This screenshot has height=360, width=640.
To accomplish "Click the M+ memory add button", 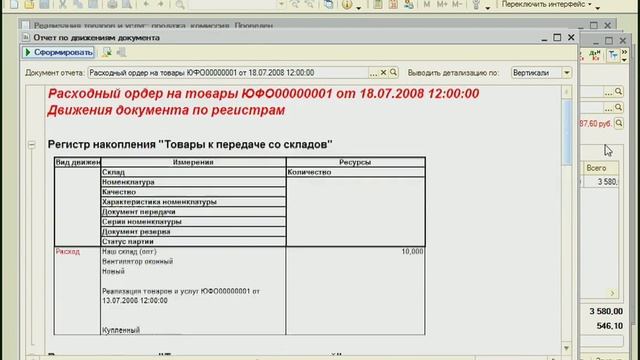I will pyautogui.click(x=442, y=4).
